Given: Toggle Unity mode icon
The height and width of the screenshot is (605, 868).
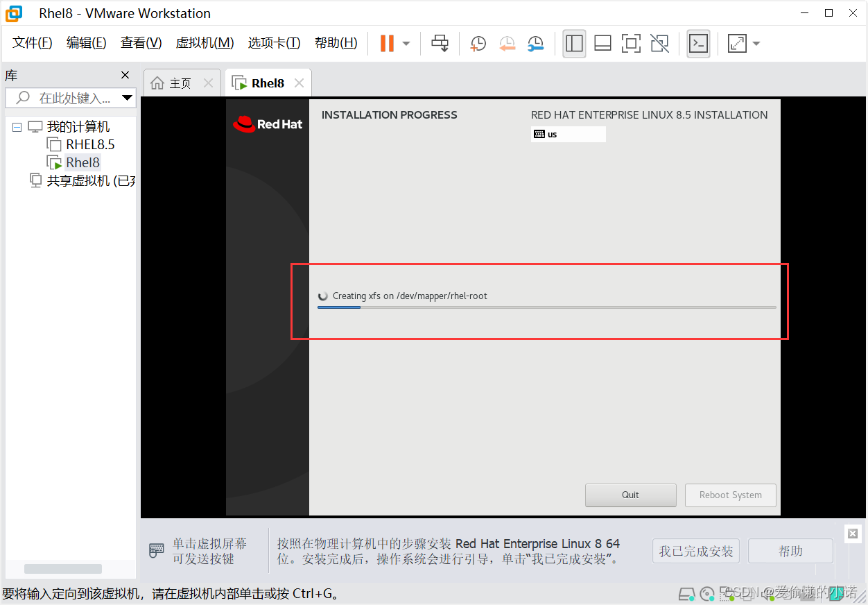Looking at the screenshot, I should [660, 44].
